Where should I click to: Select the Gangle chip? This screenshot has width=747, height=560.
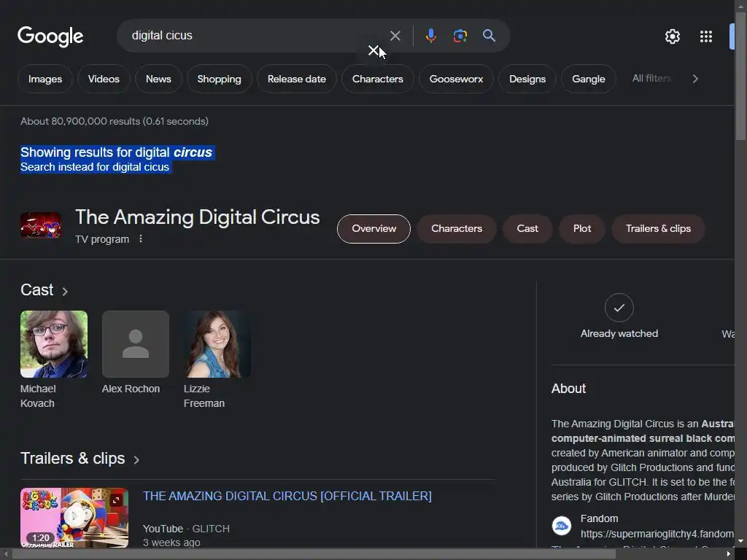tap(589, 79)
